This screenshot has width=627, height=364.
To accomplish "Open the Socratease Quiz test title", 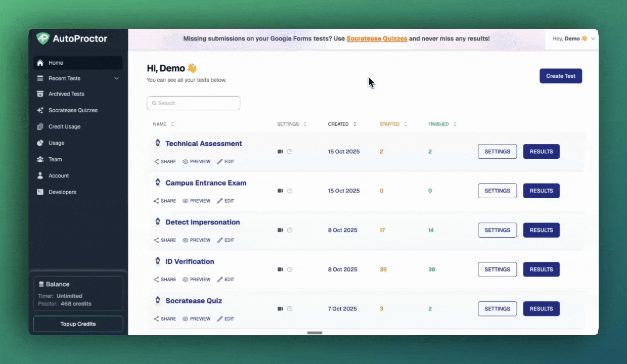I will click(194, 301).
